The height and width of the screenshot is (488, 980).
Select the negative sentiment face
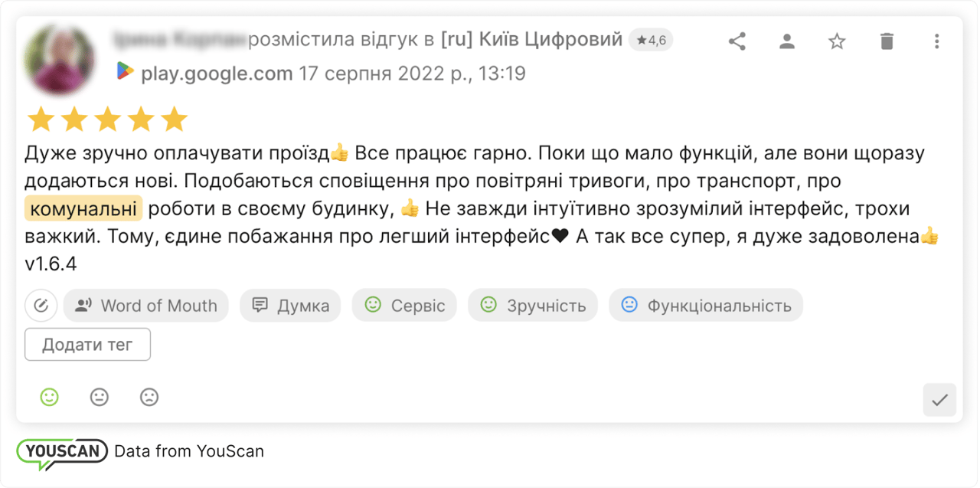pyautogui.click(x=149, y=397)
